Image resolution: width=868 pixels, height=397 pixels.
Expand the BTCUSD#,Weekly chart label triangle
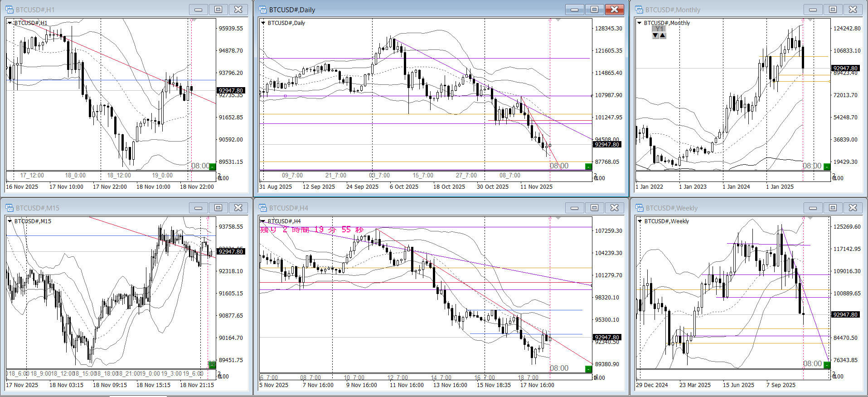coord(640,221)
